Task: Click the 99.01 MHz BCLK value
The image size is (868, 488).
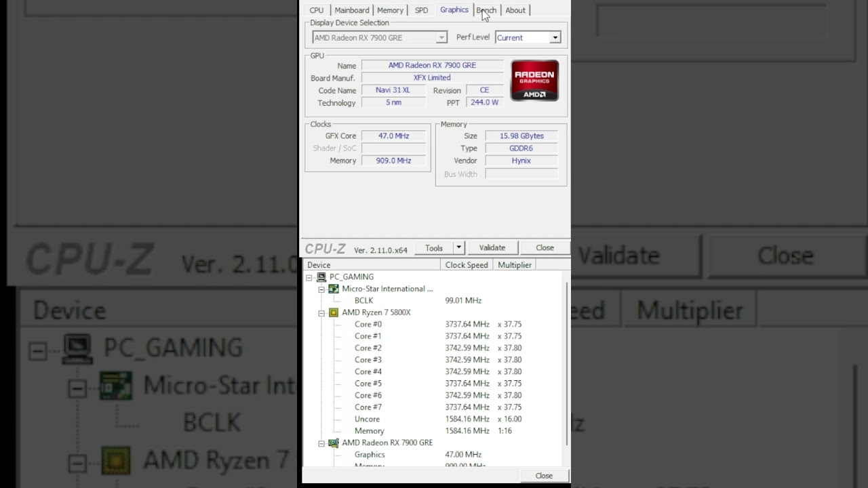Action: [463, 300]
